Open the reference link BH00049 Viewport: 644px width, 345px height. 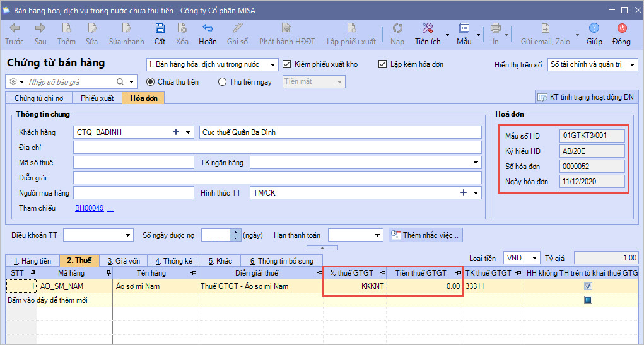(89, 208)
